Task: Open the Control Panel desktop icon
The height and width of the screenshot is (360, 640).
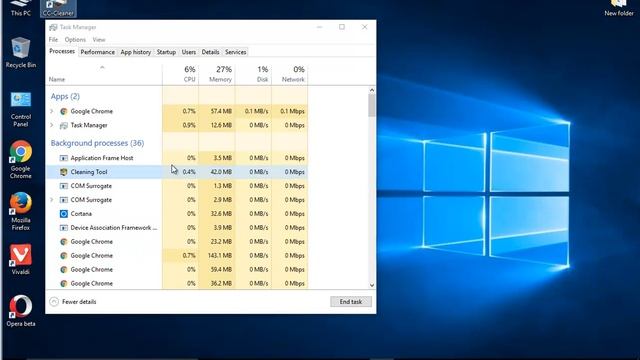Action: (x=20, y=109)
